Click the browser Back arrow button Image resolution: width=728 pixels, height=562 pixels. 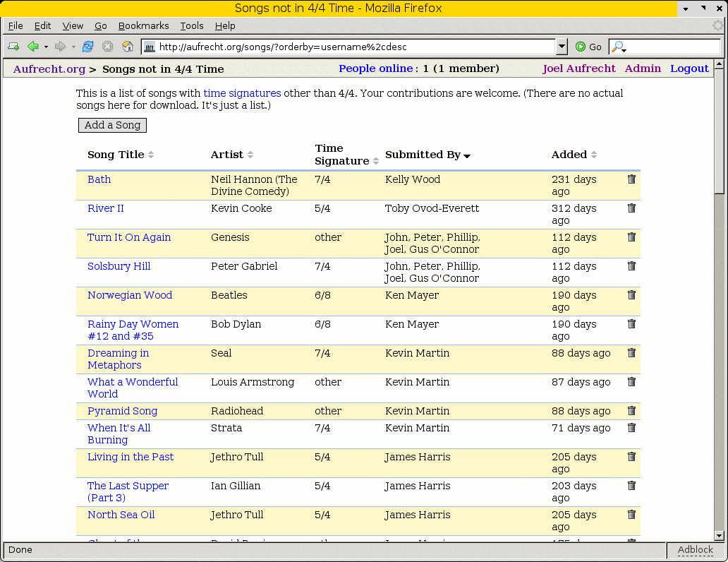click(32, 47)
